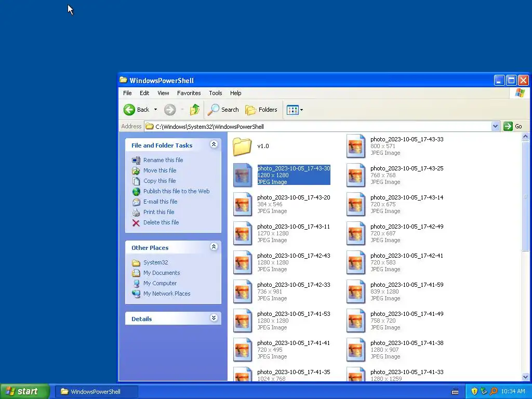532x399 pixels.
Task: Click the greyed Forward arrow button
Action: click(x=170, y=110)
